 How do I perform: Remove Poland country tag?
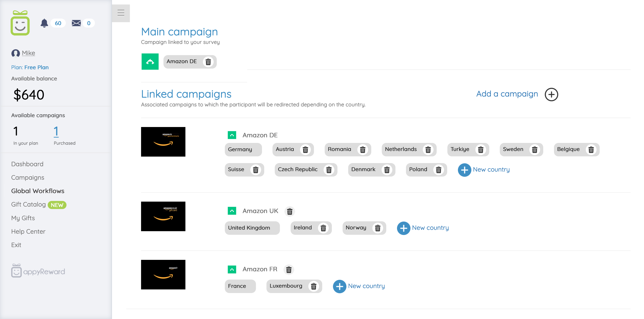(x=438, y=170)
